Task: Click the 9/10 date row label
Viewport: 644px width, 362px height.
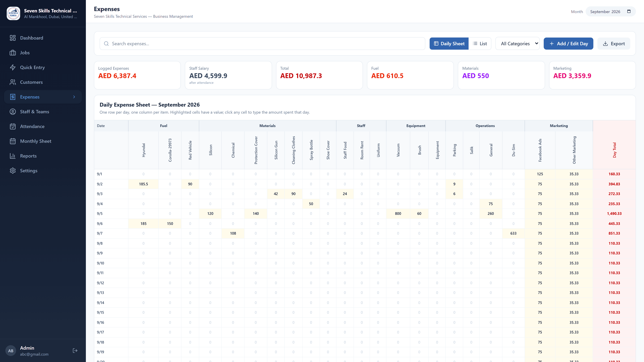Action: (100, 263)
